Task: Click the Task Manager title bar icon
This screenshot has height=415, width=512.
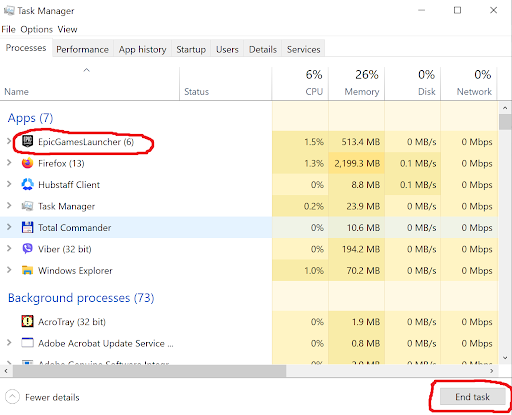Action: click(x=9, y=11)
